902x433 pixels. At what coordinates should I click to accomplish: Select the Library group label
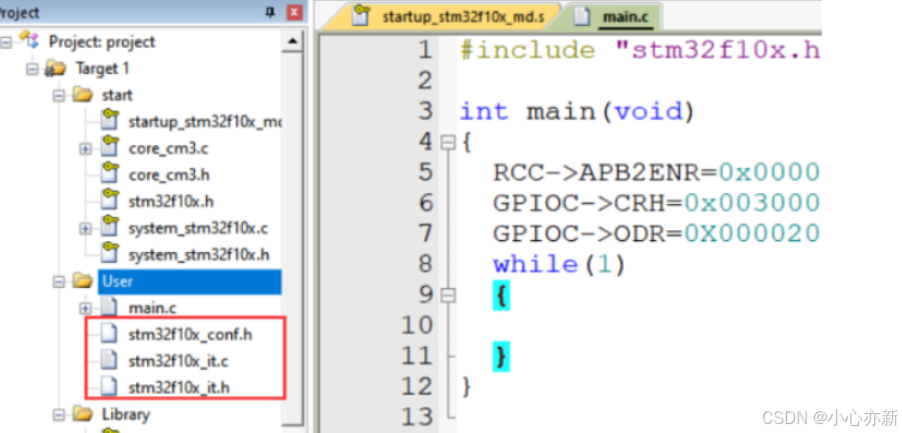point(126,415)
